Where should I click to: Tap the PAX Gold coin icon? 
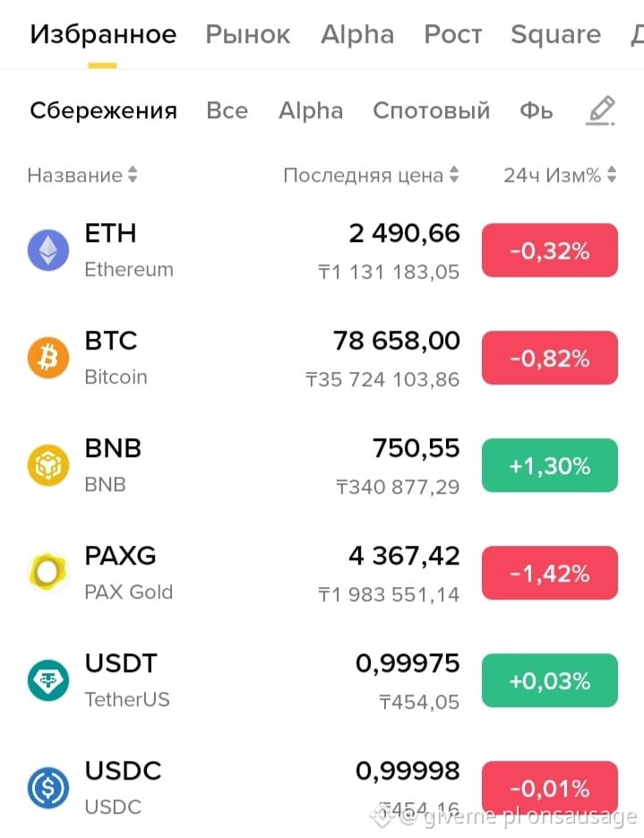pos(48,573)
